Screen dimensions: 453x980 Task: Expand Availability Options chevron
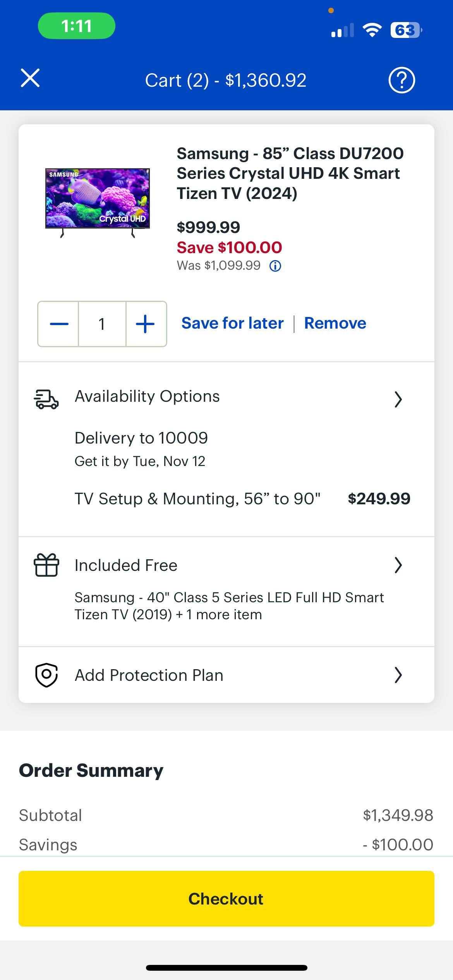(398, 399)
